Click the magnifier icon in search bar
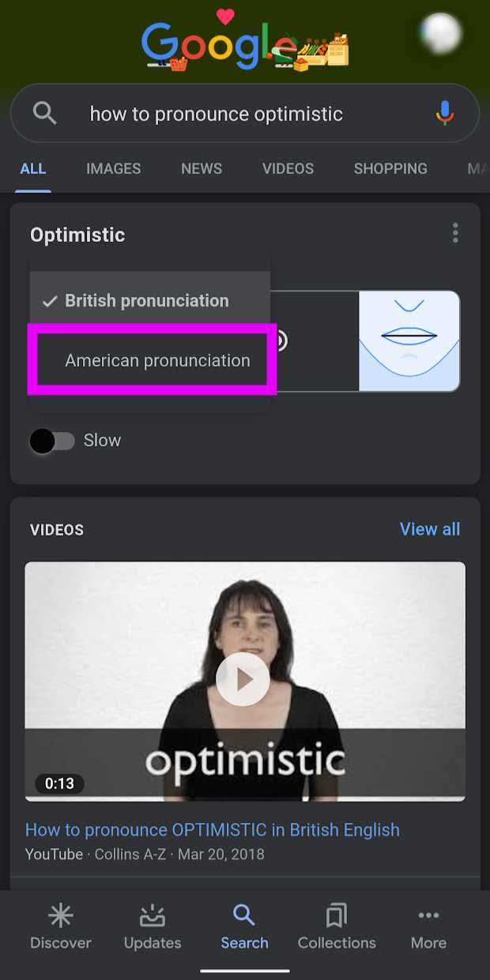This screenshot has height=980, width=490. pos(45,114)
